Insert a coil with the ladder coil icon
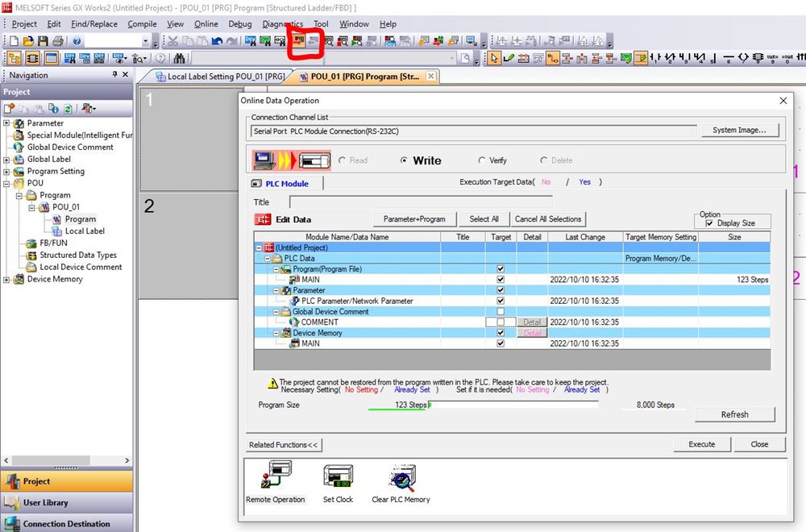The width and height of the screenshot is (806, 532). tap(743, 58)
